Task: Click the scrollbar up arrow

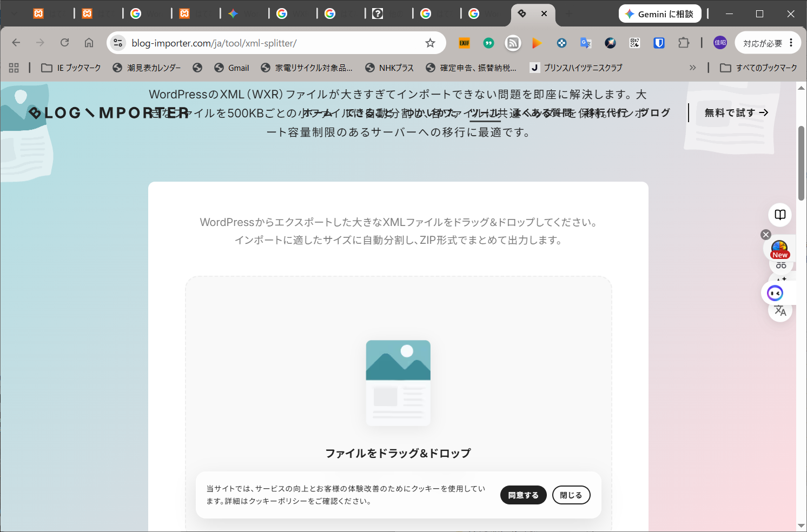Action: pos(802,87)
